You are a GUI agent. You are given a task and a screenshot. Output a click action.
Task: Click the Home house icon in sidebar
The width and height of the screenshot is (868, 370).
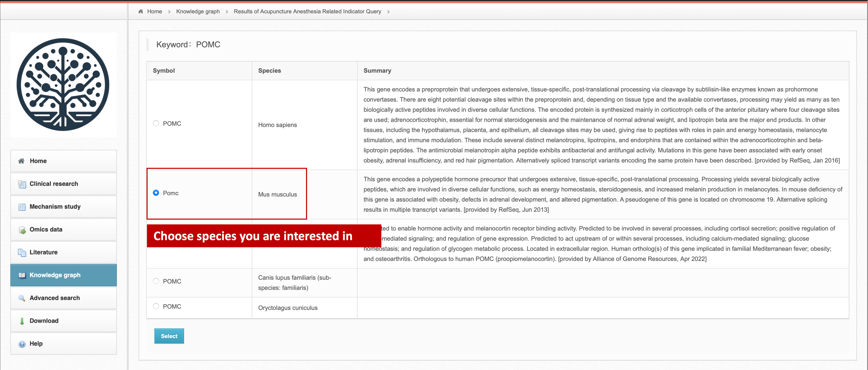tap(21, 161)
